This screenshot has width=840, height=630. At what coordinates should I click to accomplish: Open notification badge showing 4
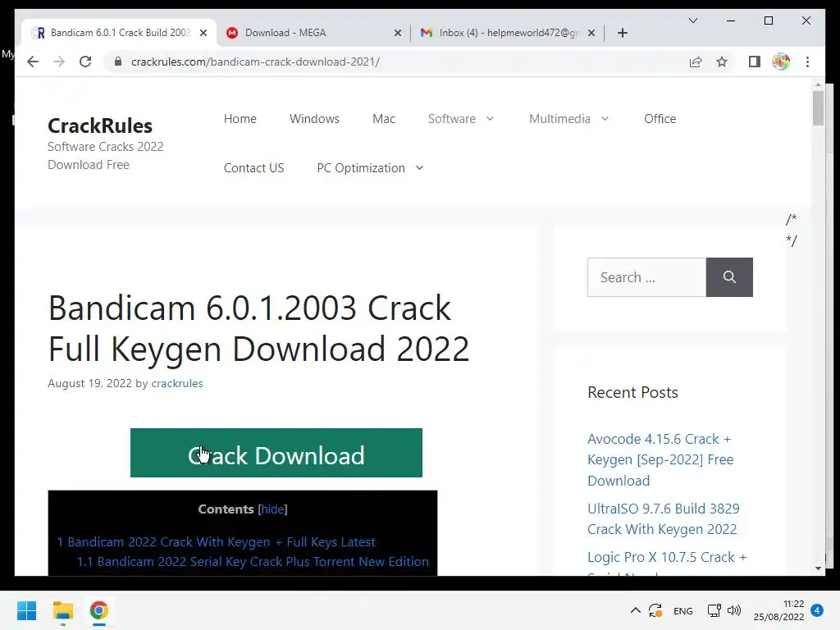point(817,610)
